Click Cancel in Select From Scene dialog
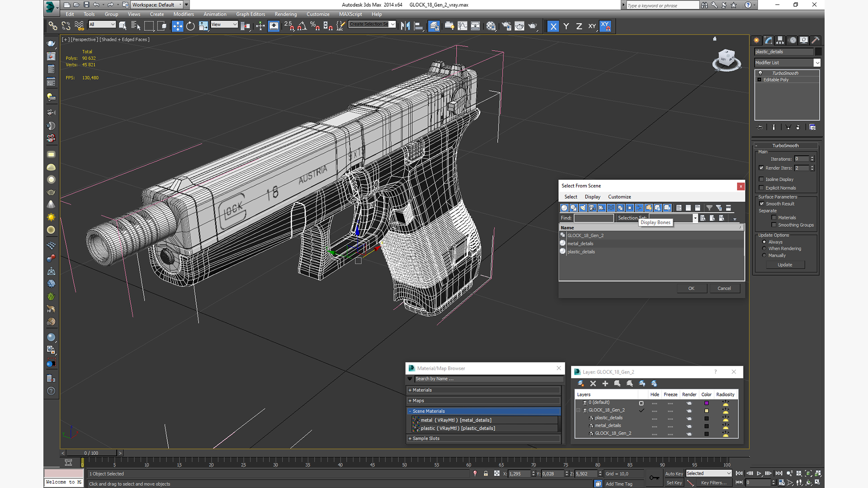868x488 pixels. pyautogui.click(x=724, y=288)
